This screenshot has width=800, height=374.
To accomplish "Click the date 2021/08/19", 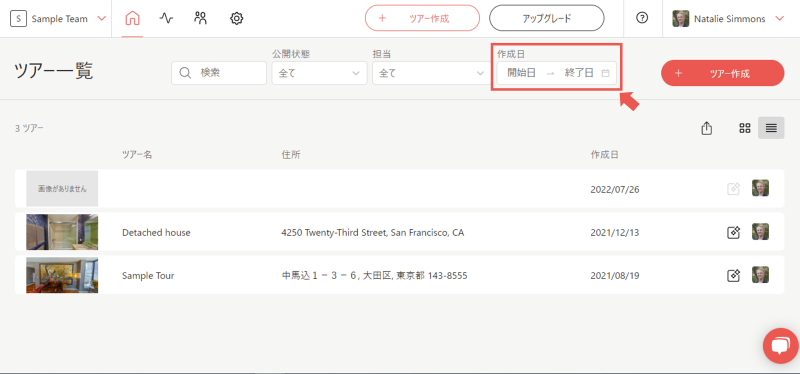I will (x=615, y=276).
